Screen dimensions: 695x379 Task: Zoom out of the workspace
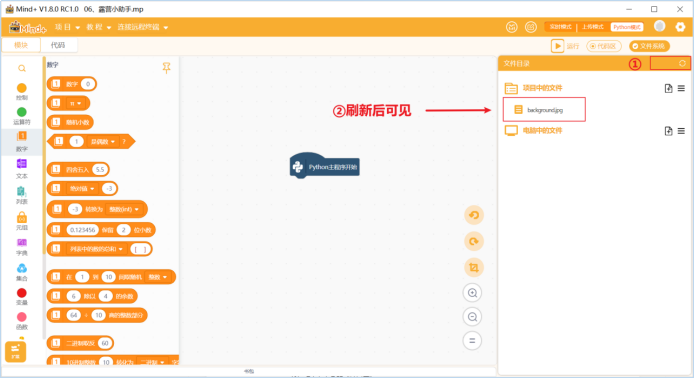[472, 317]
